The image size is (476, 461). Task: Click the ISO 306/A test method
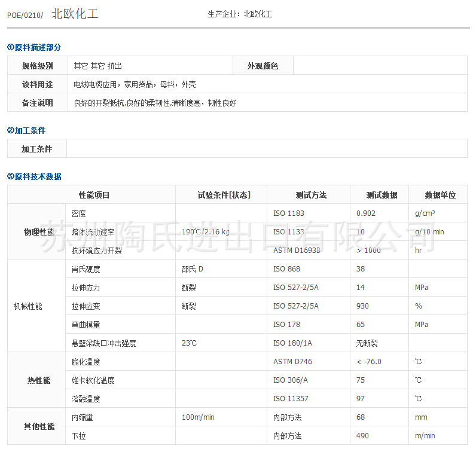[291, 380]
